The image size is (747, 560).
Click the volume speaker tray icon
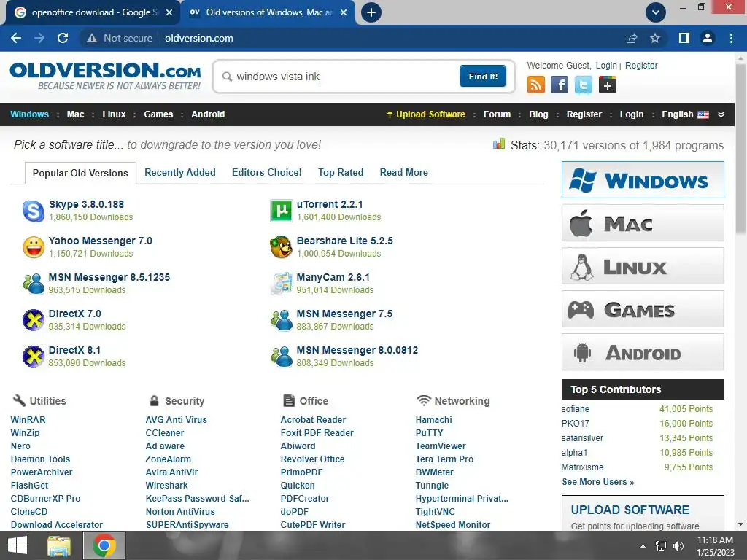(x=678, y=546)
